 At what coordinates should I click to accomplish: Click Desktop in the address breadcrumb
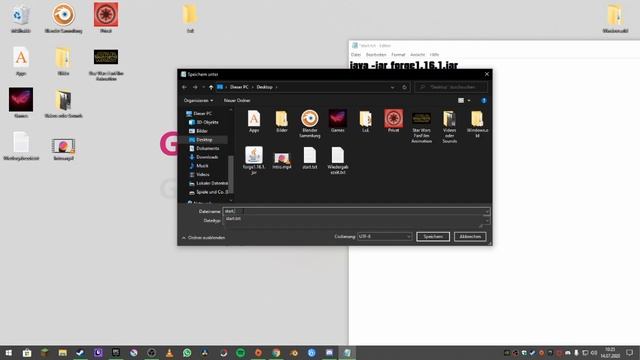pos(264,87)
